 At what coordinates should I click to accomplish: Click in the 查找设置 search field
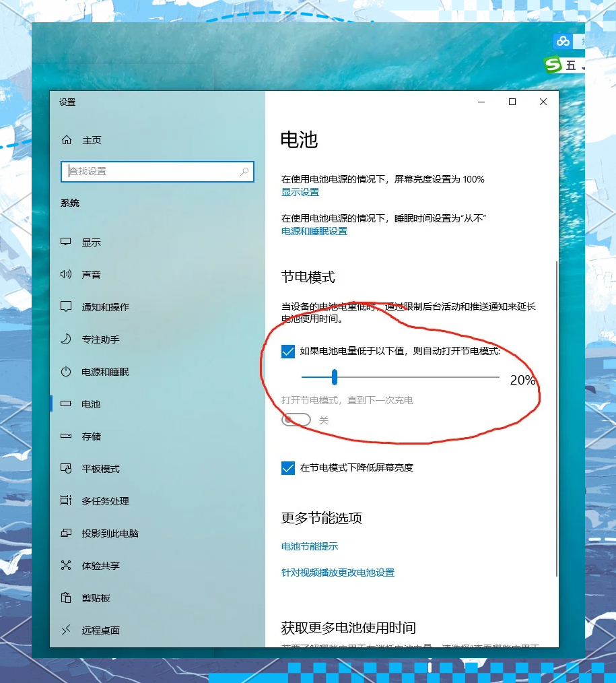click(157, 171)
